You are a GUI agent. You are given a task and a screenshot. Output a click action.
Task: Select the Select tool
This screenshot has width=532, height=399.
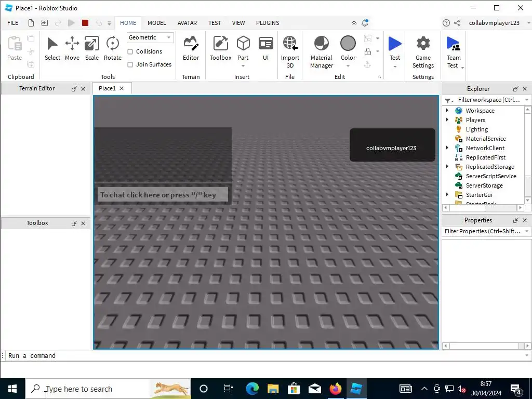tap(52, 48)
